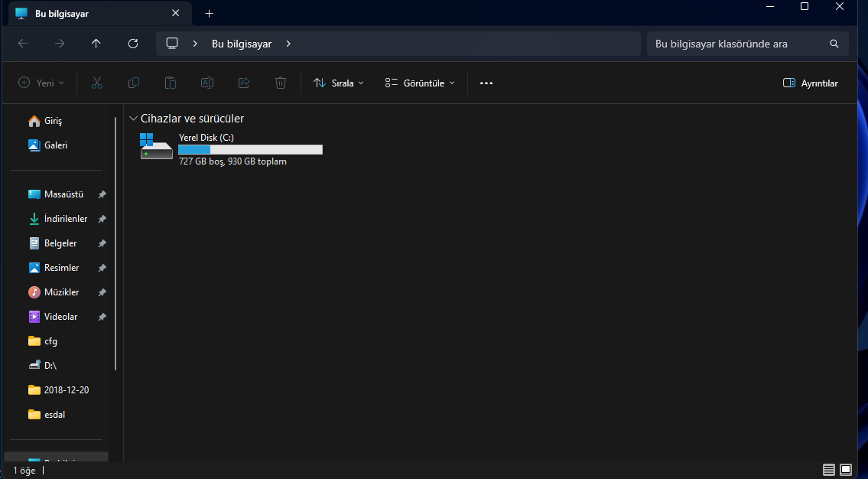The height and width of the screenshot is (479, 868).
Task: Toggle the Ayrıntılar details pane
Action: (x=810, y=83)
